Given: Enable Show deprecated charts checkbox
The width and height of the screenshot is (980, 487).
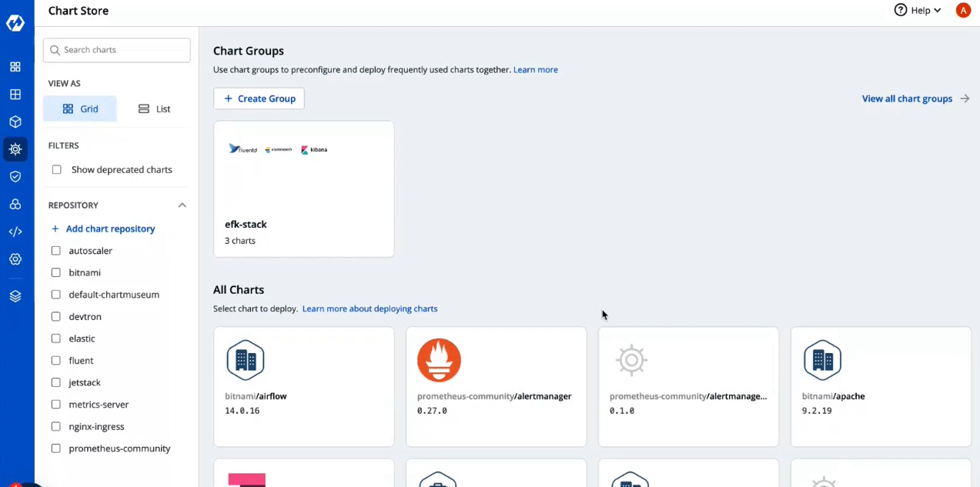Looking at the screenshot, I should [x=57, y=170].
